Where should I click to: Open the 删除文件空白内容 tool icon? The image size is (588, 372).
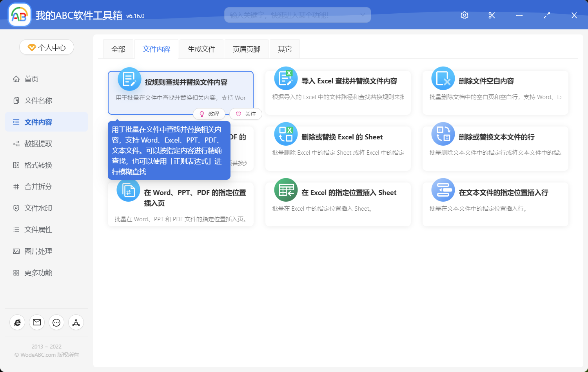[443, 78]
